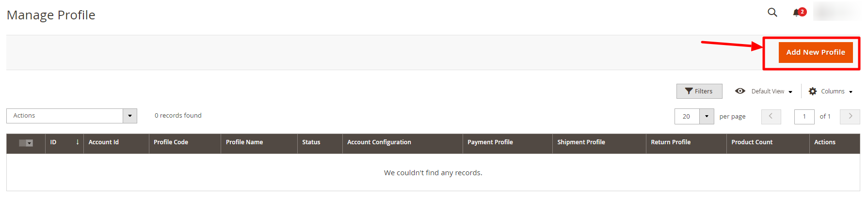Click the Add New Profile button
The image size is (868, 212).
pos(816,52)
